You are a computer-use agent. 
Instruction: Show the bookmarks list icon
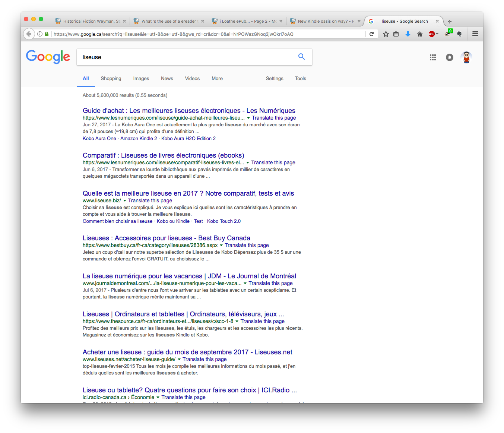point(396,34)
